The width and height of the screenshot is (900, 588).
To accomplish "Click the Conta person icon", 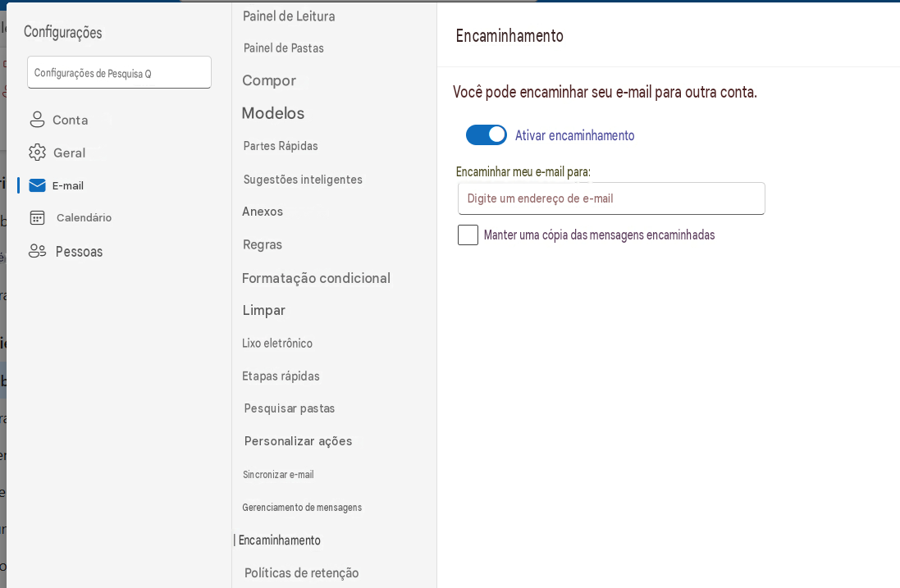I will 37,119.
